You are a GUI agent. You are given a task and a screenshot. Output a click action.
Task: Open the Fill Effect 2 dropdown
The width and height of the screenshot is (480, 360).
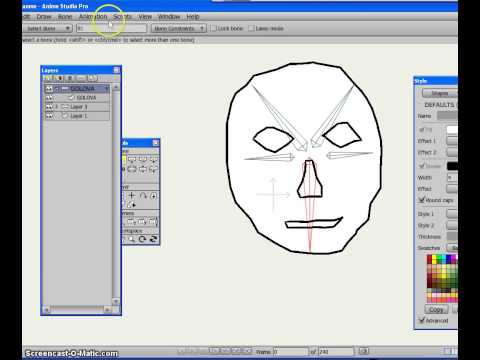[452, 152]
